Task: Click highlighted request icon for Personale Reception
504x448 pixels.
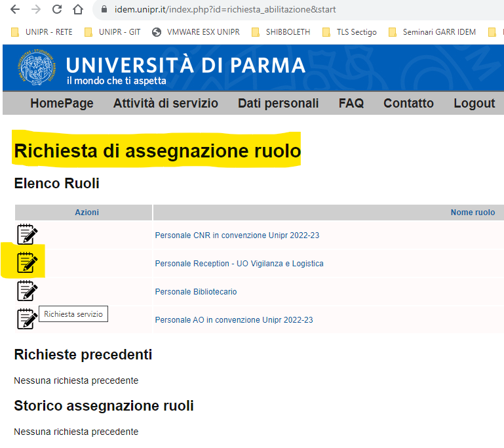Action: pos(27,263)
